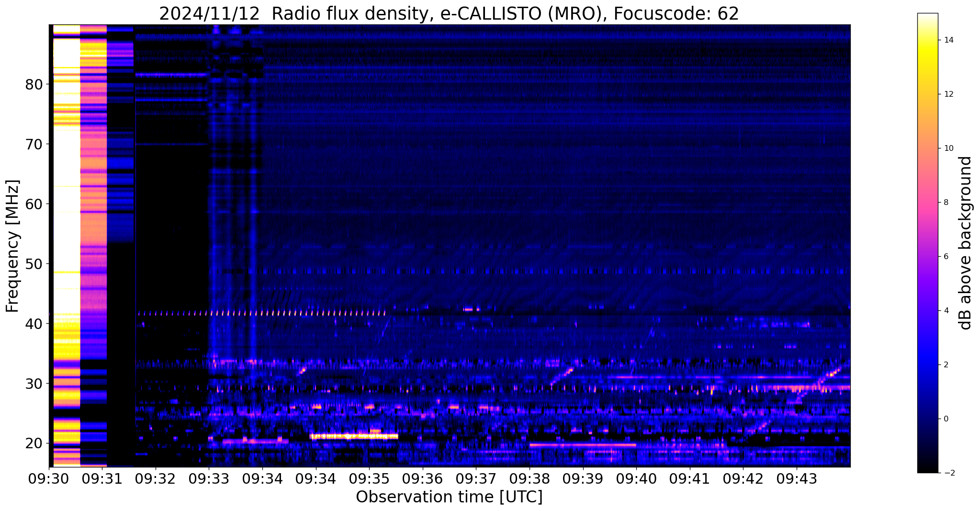Click the colorbar tick labeled 8
980x511 pixels.
(945, 203)
